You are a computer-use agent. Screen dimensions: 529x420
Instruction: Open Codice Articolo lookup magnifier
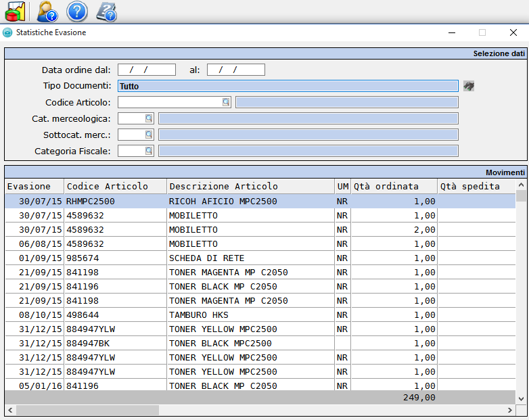[x=226, y=102]
